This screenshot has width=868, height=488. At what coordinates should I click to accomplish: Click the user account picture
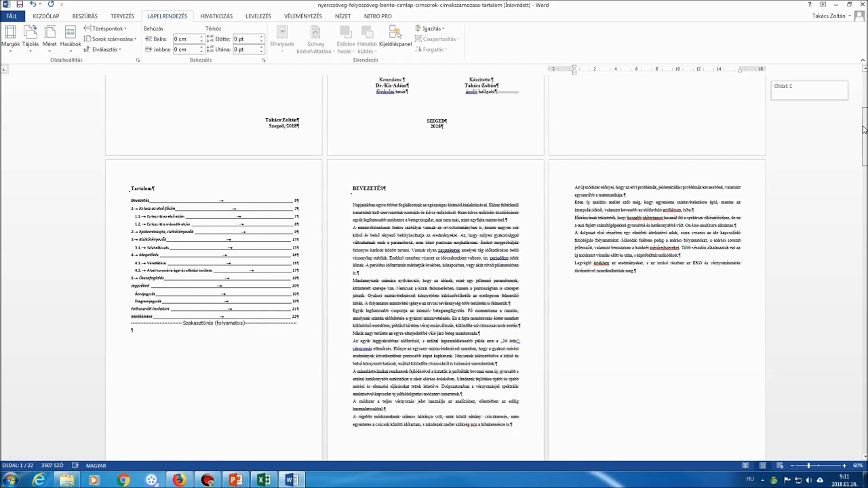pyautogui.click(x=860, y=16)
